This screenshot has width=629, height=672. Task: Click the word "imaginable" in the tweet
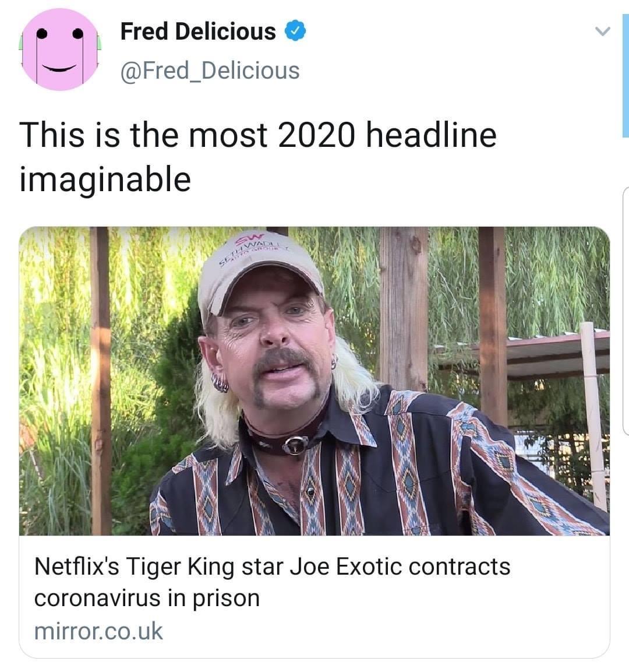(105, 179)
